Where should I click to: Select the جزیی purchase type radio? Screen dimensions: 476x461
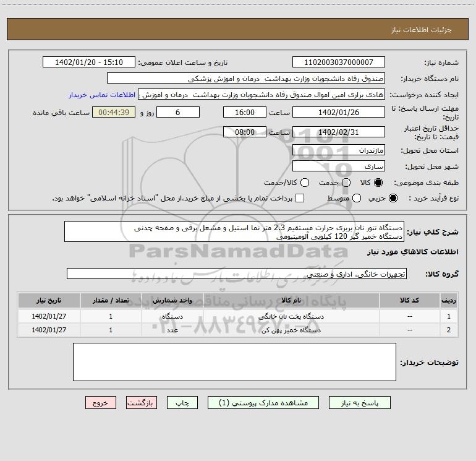tap(393, 198)
